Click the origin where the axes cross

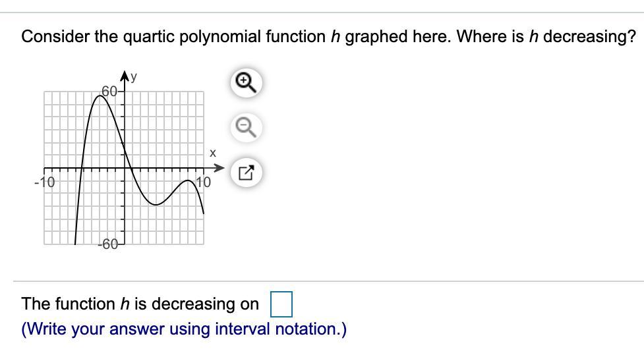click(x=124, y=169)
